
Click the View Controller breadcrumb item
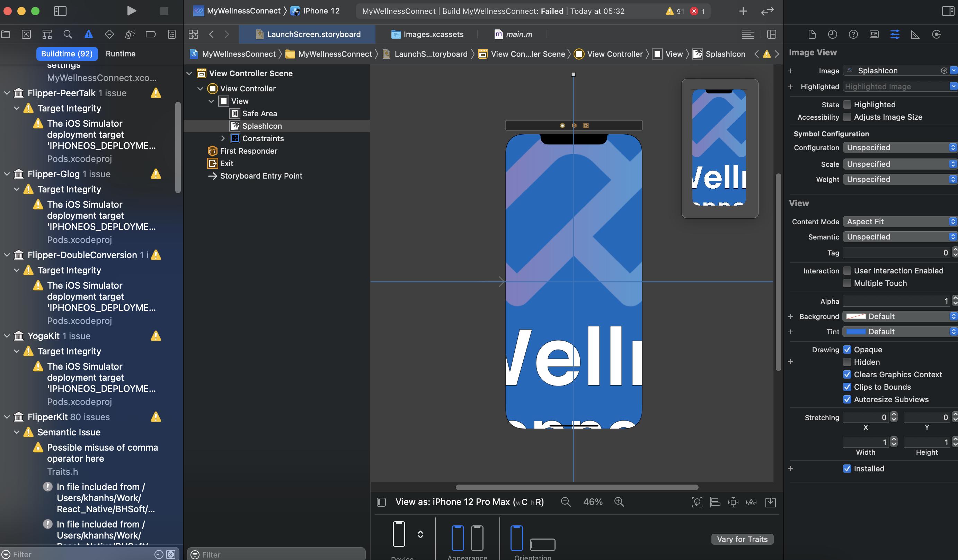coord(609,54)
